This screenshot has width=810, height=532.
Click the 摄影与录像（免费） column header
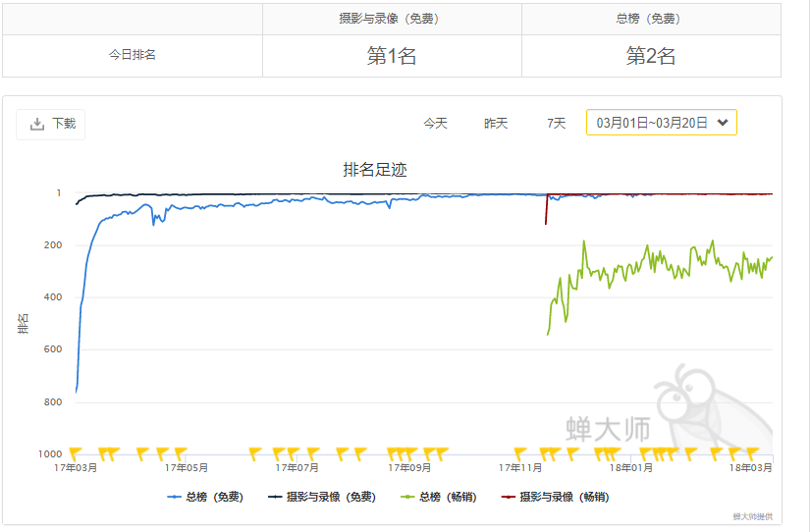pyautogui.click(x=392, y=19)
